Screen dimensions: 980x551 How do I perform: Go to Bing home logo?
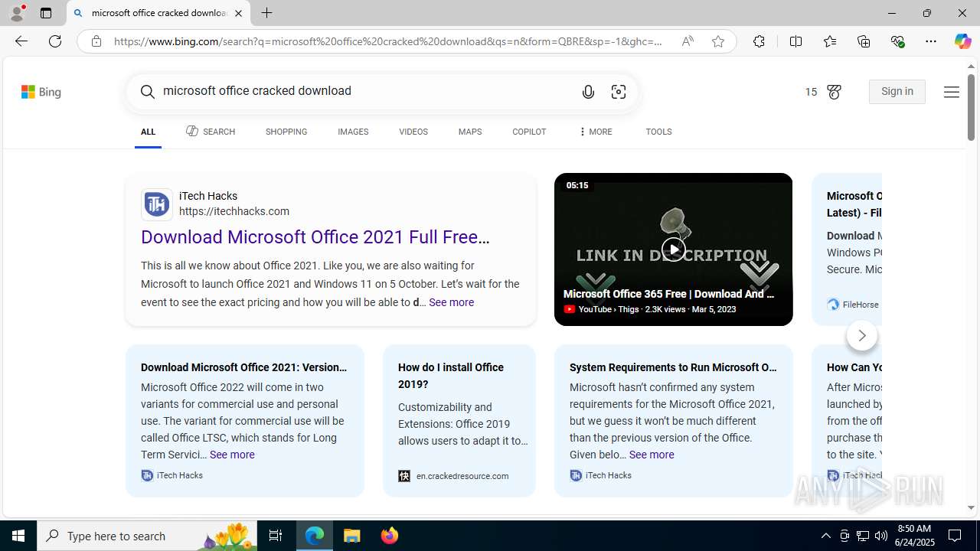pyautogui.click(x=41, y=92)
